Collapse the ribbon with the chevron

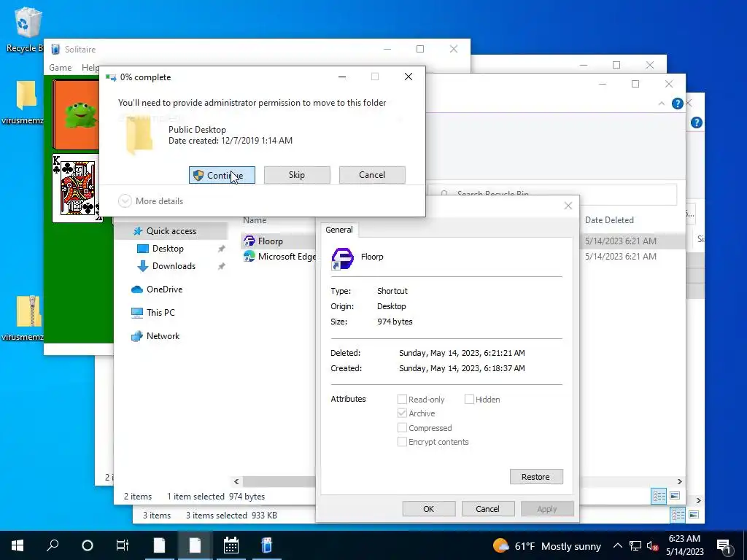tap(661, 104)
